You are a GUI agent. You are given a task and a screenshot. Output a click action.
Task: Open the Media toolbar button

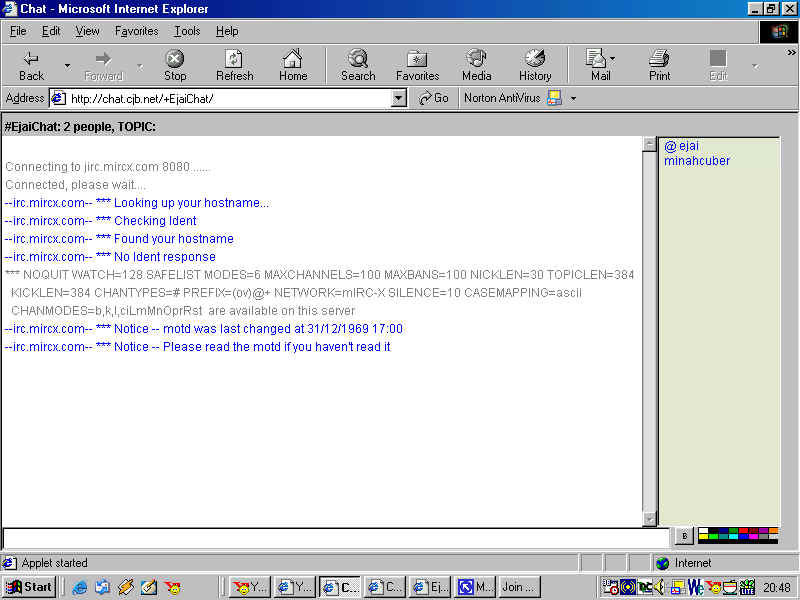pos(477,65)
